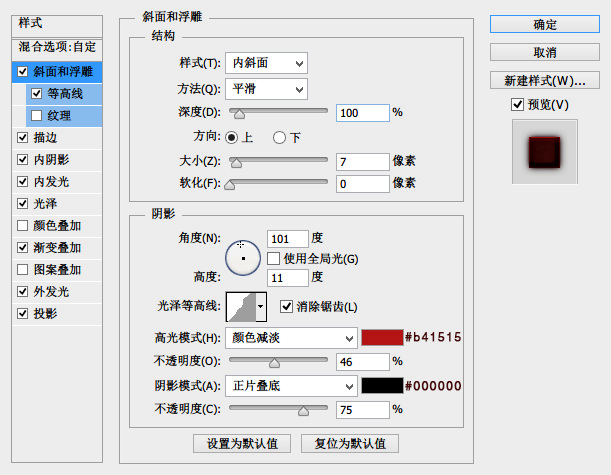Click the 大小 value field 7

[x=362, y=162]
